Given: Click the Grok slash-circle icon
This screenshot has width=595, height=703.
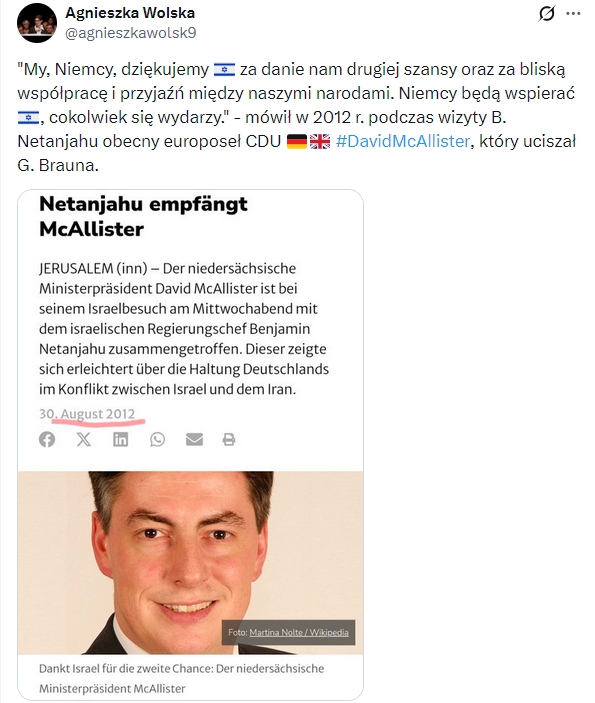Looking at the screenshot, I should [547, 13].
